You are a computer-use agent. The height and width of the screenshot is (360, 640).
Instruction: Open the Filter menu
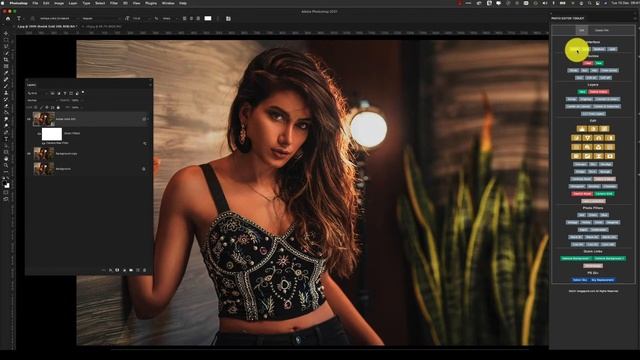[x=114, y=3]
